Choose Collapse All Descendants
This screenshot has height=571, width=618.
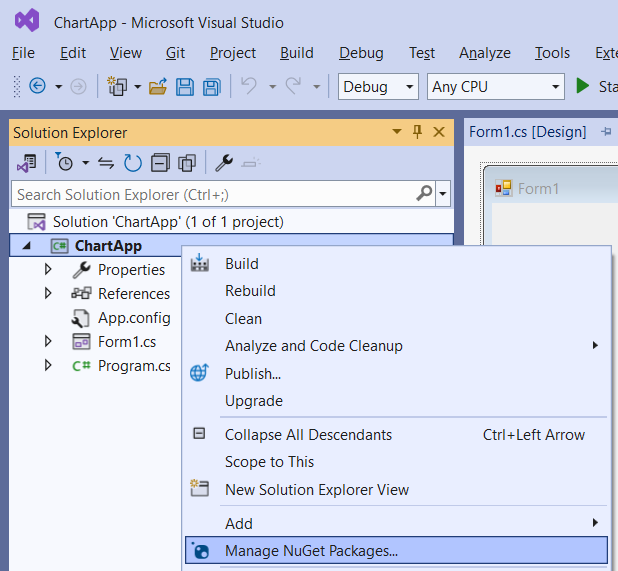point(396,435)
